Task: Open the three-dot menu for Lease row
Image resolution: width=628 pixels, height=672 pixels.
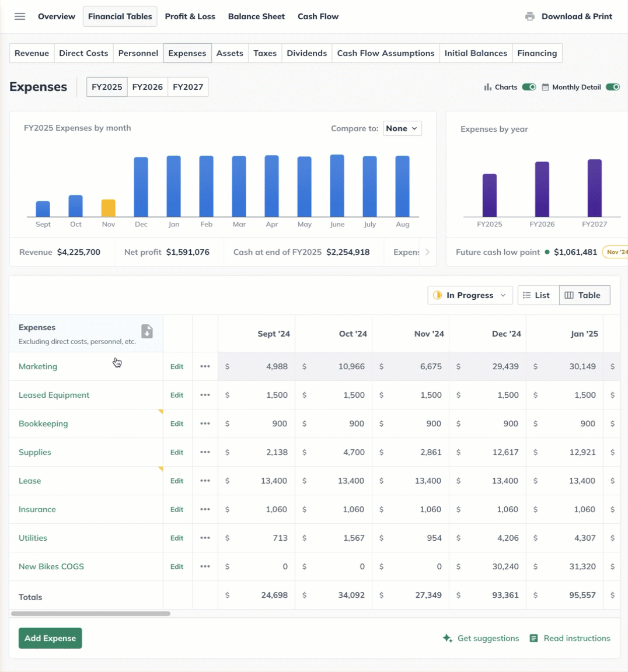Action: 205,481
